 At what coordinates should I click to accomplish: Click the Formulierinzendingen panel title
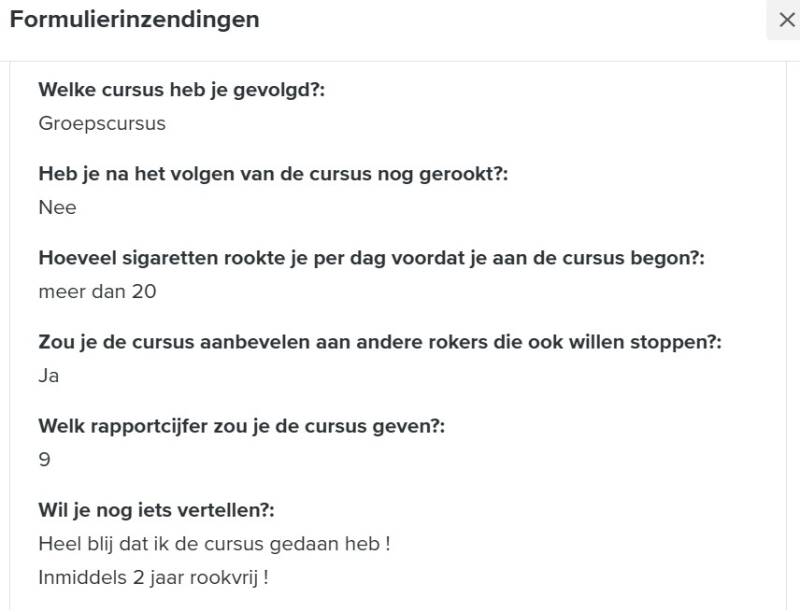pyautogui.click(x=134, y=19)
